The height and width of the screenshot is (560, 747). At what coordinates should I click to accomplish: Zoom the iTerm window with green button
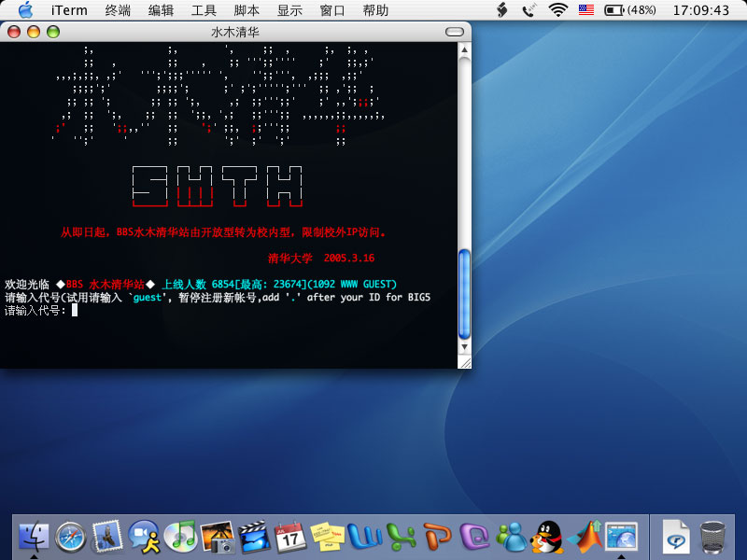tap(53, 32)
